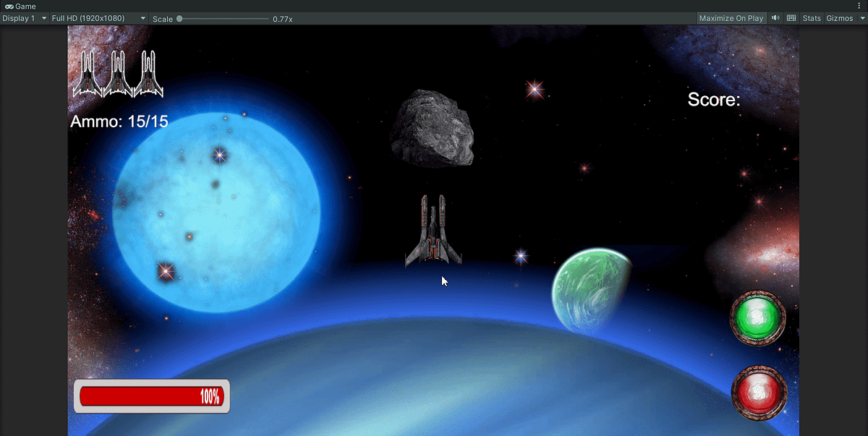The width and height of the screenshot is (868, 436).
Task: Click the gray asteroid sprite
Action: [x=432, y=129]
